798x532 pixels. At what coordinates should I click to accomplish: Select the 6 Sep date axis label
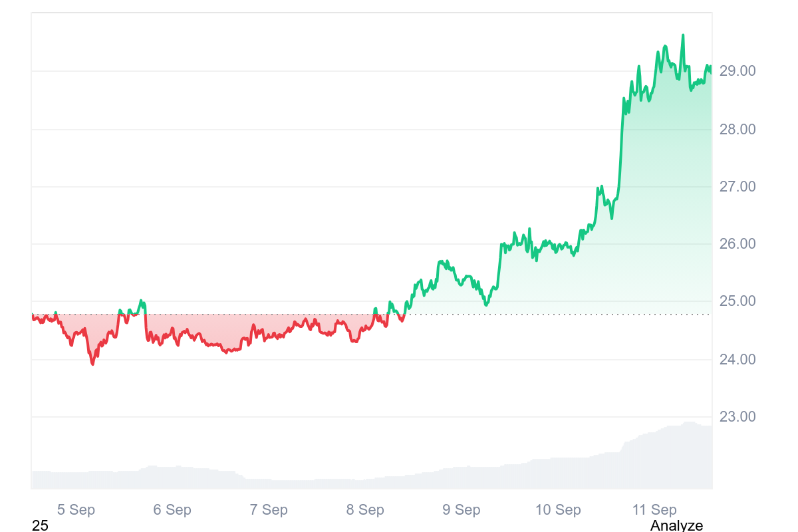(x=172, y=510)
